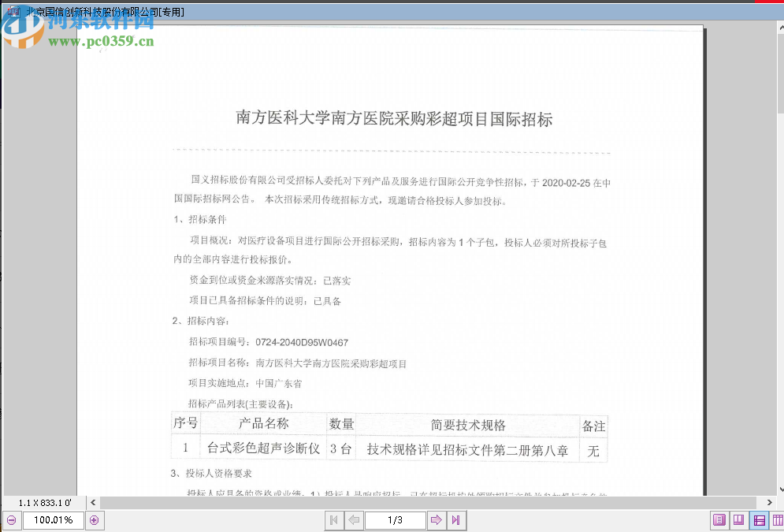Click the vertical scrollbar down arrow

781,490
